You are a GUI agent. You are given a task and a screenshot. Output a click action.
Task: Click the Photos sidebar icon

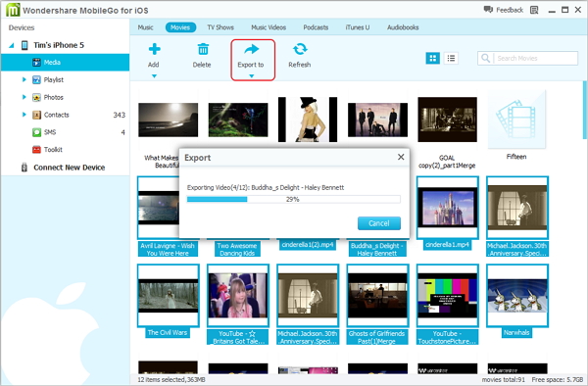click(x=36, y=97)
